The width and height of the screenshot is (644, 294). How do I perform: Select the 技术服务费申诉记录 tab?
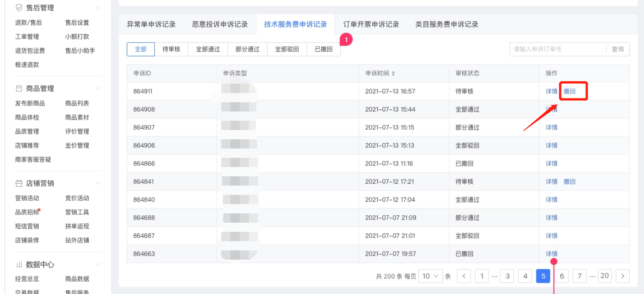click(x=295, y=24)
